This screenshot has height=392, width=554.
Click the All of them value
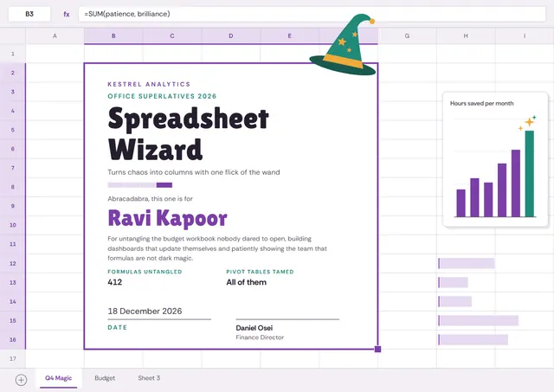pyautogui.click(x=246, y=282)
